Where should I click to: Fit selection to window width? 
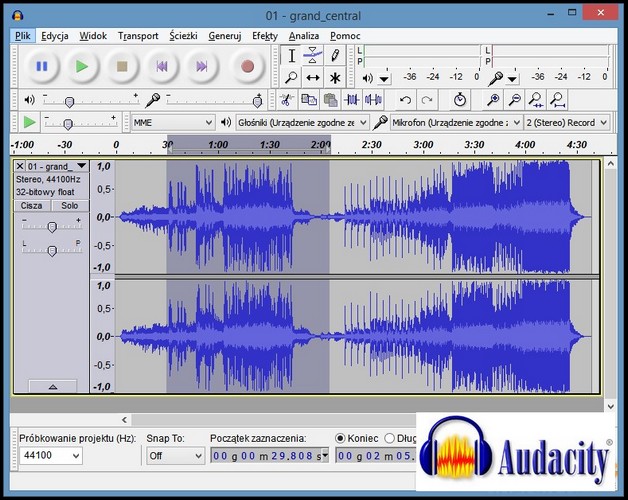[x=536, y=100]
